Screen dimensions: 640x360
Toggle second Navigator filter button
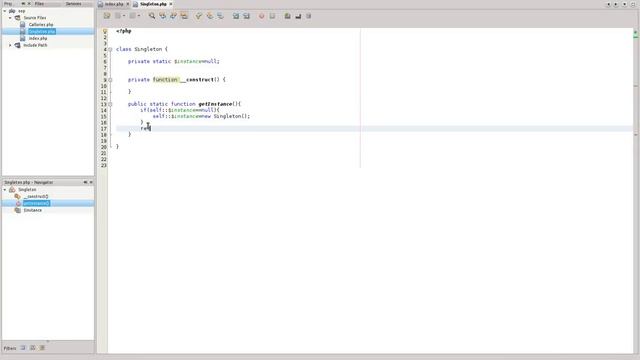[33, 348]
